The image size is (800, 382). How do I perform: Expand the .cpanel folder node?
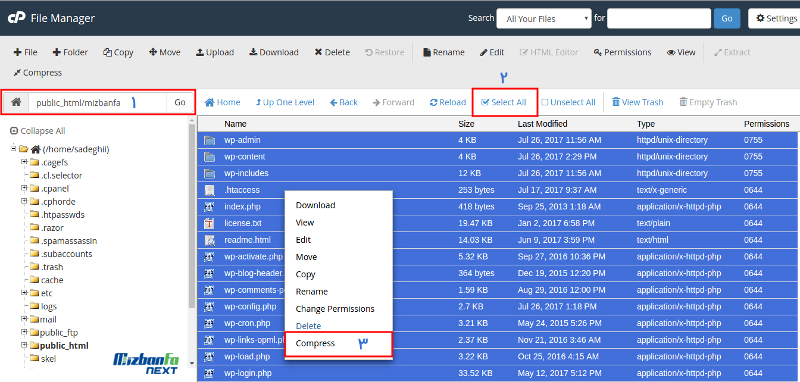click(24, 188)
